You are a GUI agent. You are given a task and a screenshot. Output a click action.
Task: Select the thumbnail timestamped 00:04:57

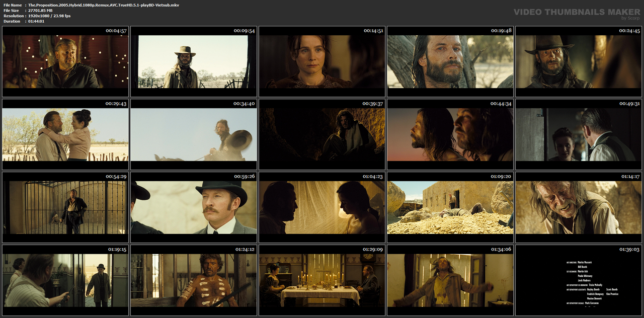click(x=65, y=61)
